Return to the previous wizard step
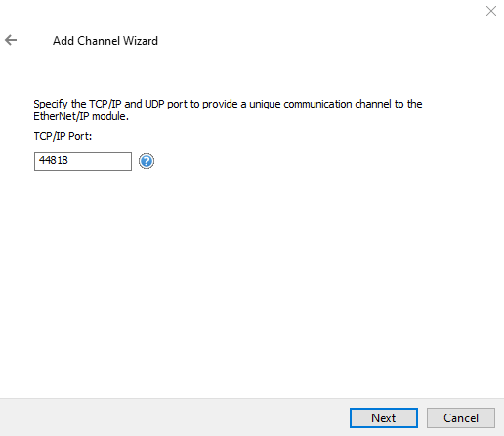This screenshot has height=436, width=504. 11,40
